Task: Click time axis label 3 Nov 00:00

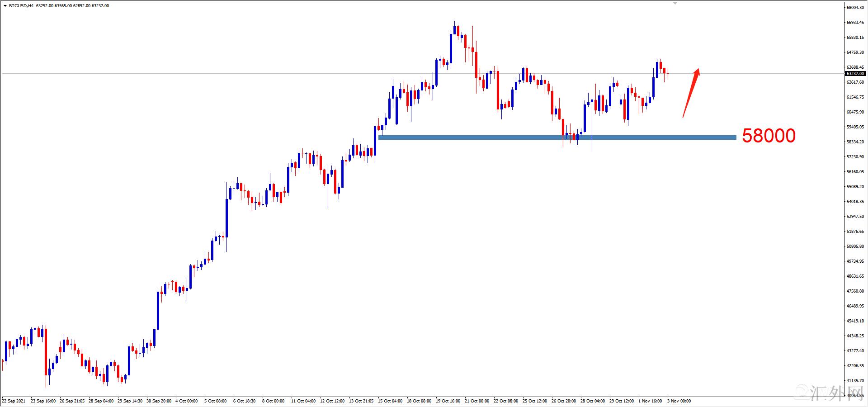Action: point(679,401)
